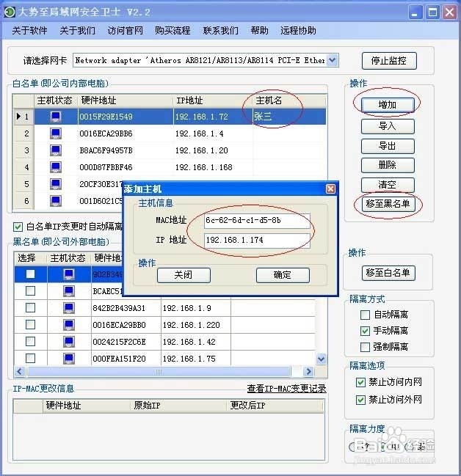Open 访问官网 menu
The image size is (461, 476).
coord(126,30)
